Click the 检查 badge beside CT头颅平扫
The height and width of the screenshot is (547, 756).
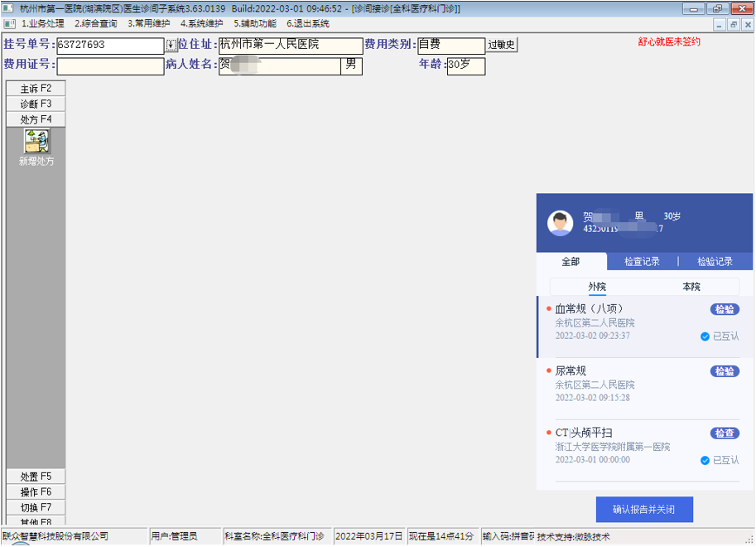click(x=724, y=433)
